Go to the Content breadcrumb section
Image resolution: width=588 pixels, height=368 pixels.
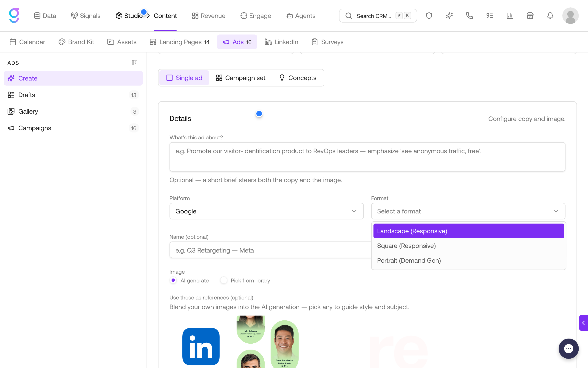click(x=165, y=16)
